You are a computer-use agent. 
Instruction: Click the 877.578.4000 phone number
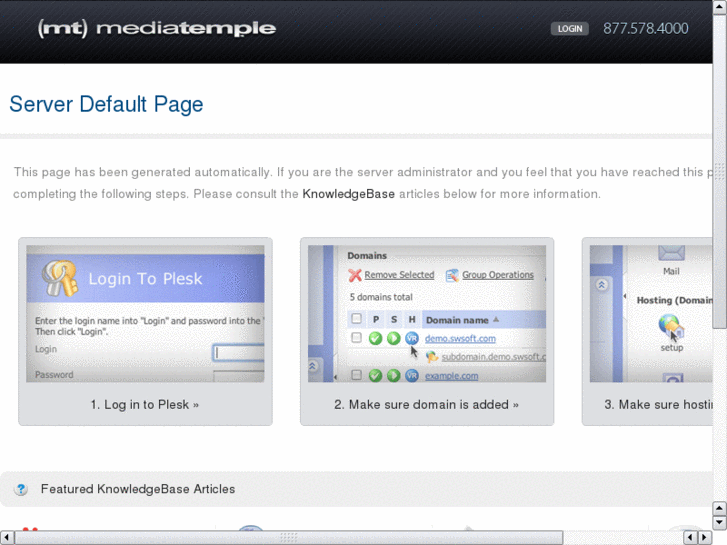645,29
